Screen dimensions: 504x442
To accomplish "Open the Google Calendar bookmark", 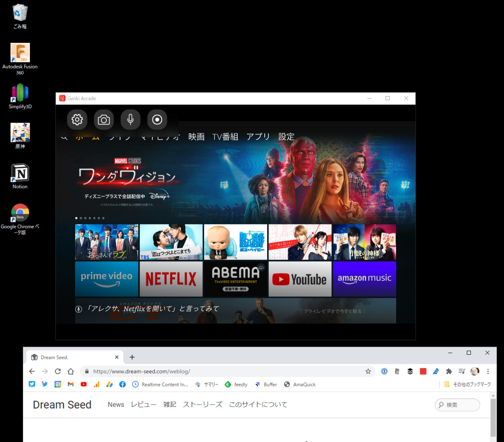I will [58, 384].
